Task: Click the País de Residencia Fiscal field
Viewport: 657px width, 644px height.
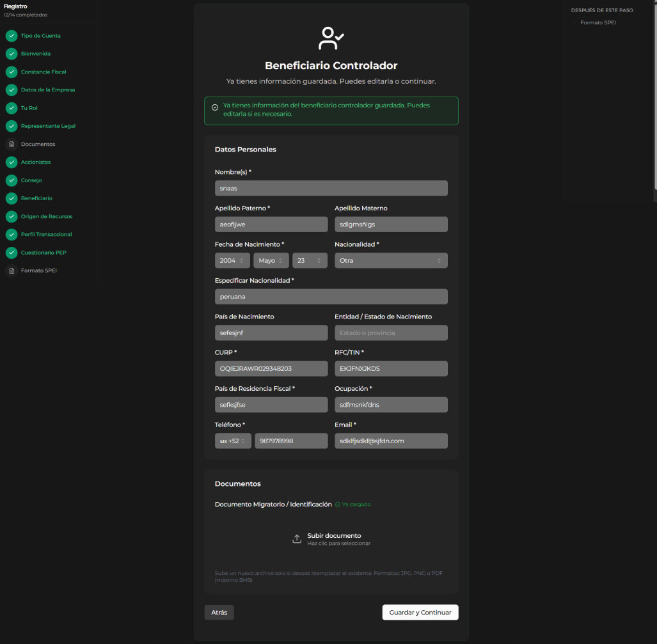Action: coord(271,405)
